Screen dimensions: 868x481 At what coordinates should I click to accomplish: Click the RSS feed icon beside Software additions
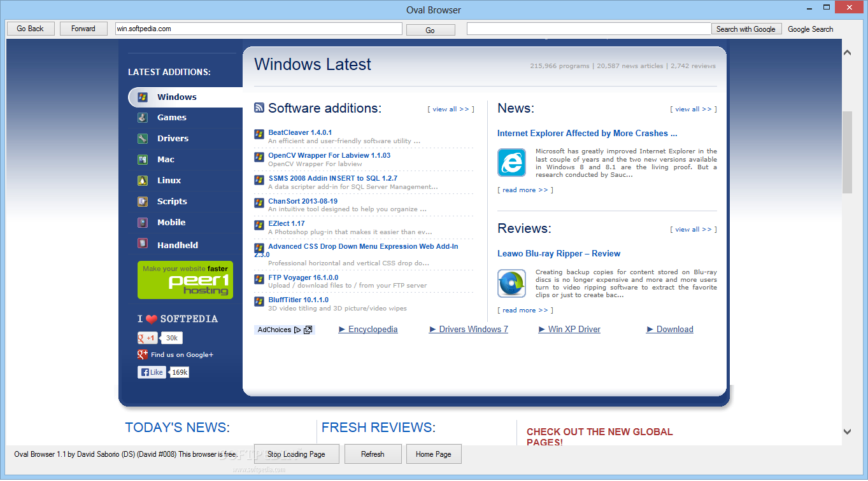pos(259,108)
